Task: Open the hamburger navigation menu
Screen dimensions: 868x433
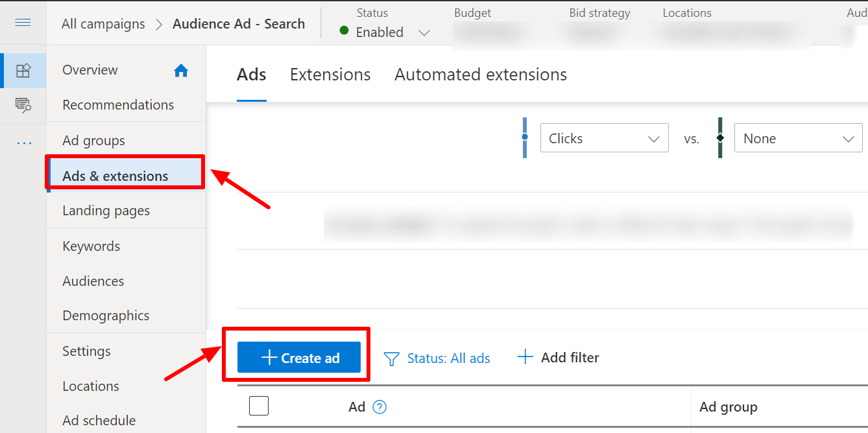Action: pyautogui.click(x=23, y=23)
